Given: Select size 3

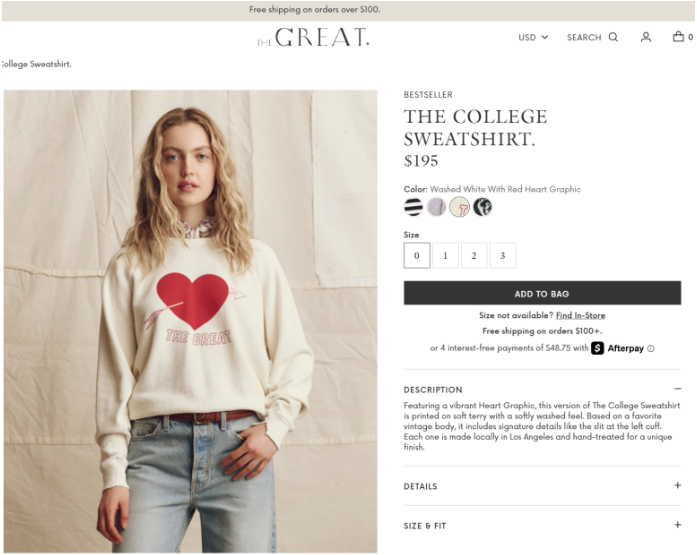Looking at the screenshot, I should pyautogui.click(x=503, y=256).
